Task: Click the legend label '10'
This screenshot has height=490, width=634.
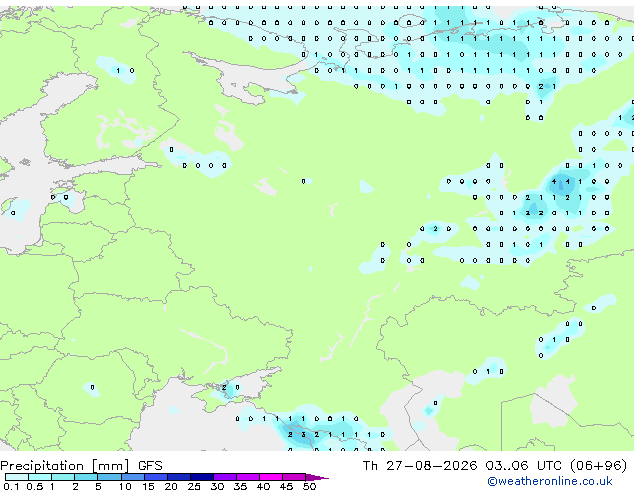Action: (125, 486)
